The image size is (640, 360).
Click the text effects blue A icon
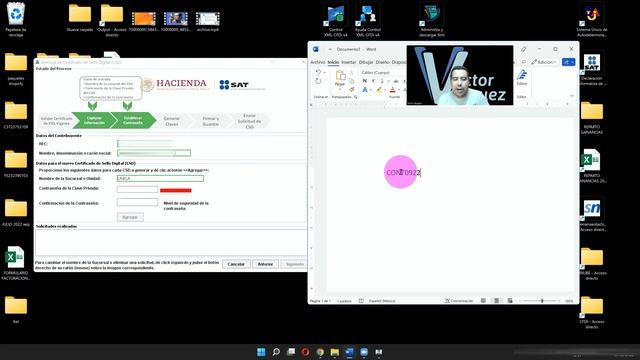tap(365, 89)
